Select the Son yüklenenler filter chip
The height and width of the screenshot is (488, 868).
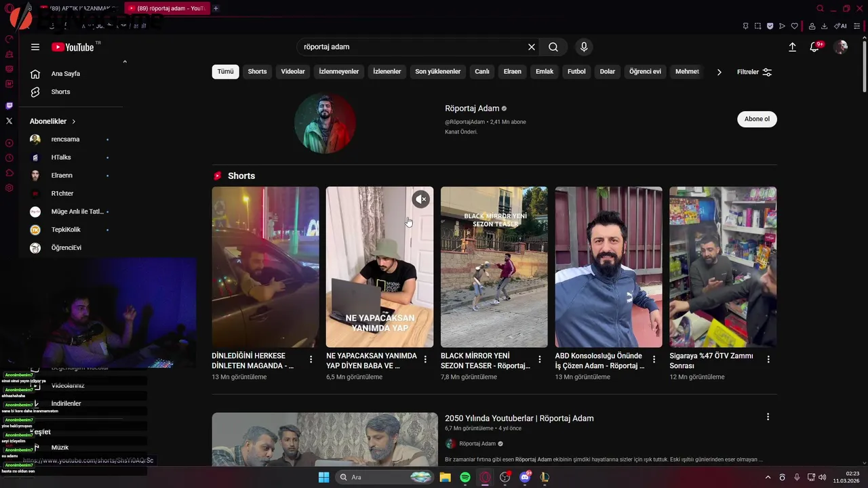pyautogui.click(x=437, y=71)
